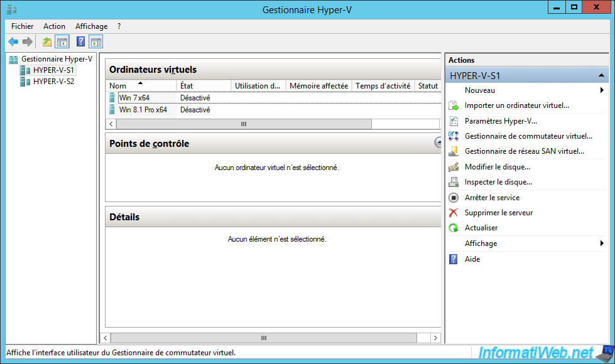Expand the Affichage submenu arrow in Actions

(602, 244)
